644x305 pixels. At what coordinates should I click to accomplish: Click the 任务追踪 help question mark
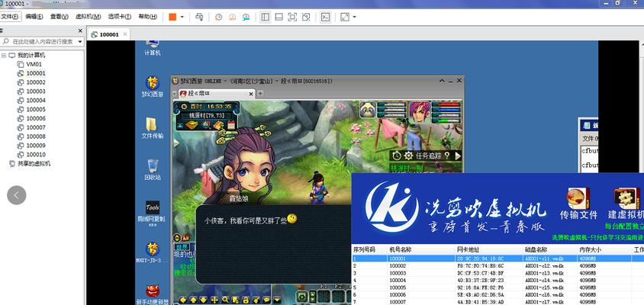tap(447, 156)
